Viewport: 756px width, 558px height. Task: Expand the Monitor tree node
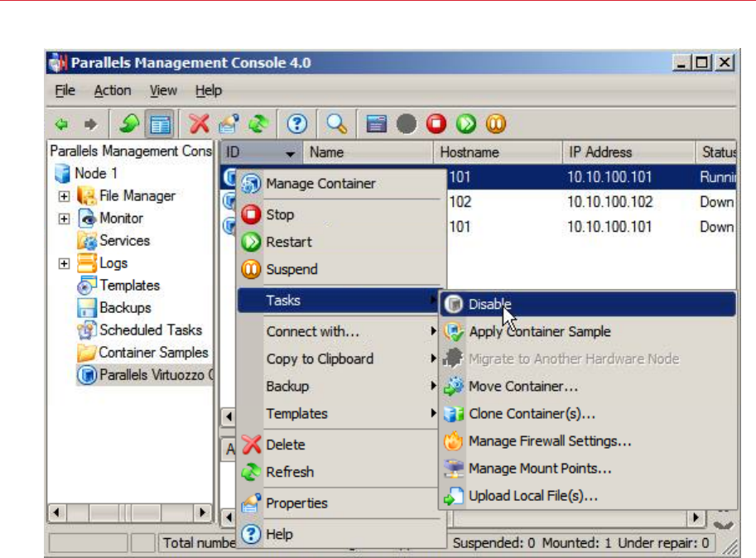[64, 219]
